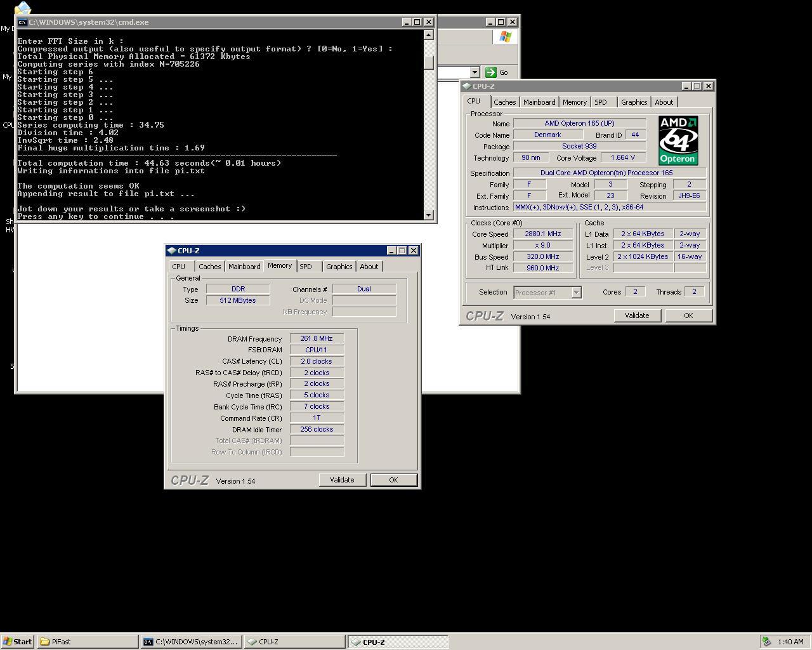Click the processor Name AMD Opteron 165 field

tap(579, 123)
